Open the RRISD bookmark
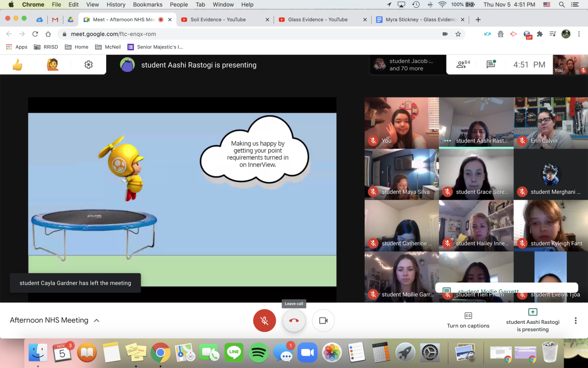The height and width of the screenshot is (368, 588). click(47, 47)
